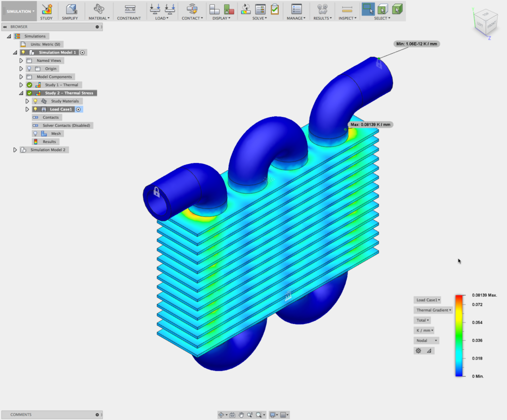Image resolution: width=507 pixels, height=420 pixels.
Task: Toggle Load Case1 visibility bulb
Action: coord(36,109)
